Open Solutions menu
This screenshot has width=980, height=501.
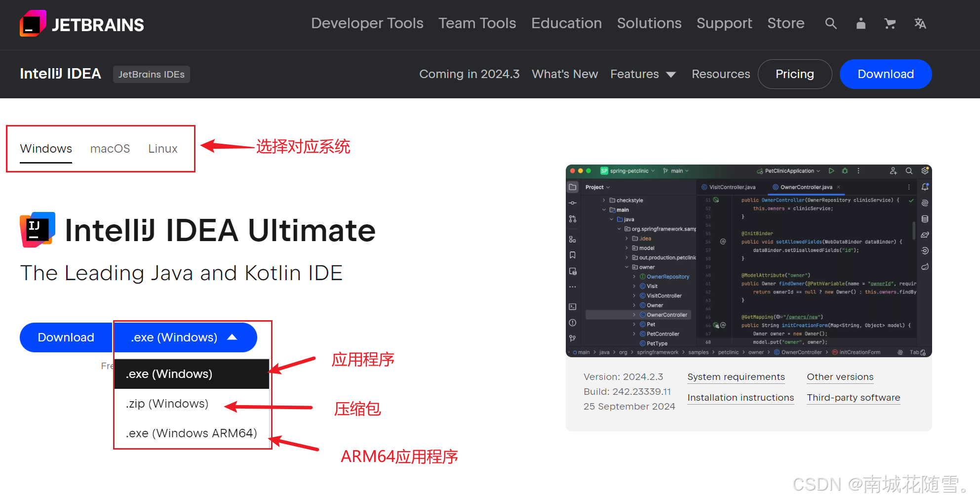coord(649,23)
